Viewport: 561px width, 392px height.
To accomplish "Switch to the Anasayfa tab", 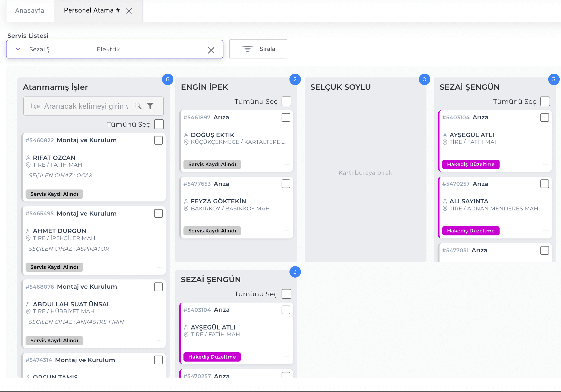I will (30, 11).
